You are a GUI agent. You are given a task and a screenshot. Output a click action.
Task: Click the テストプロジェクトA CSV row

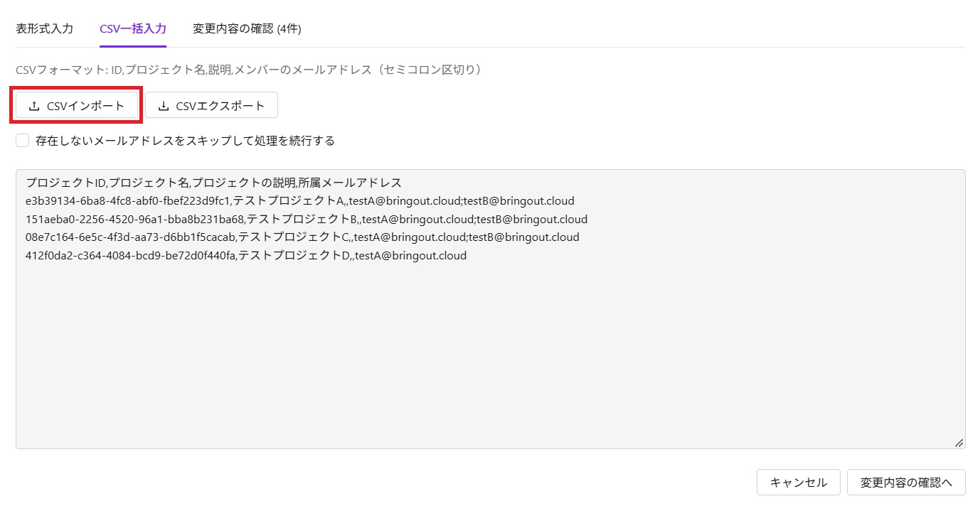point(299,201)
